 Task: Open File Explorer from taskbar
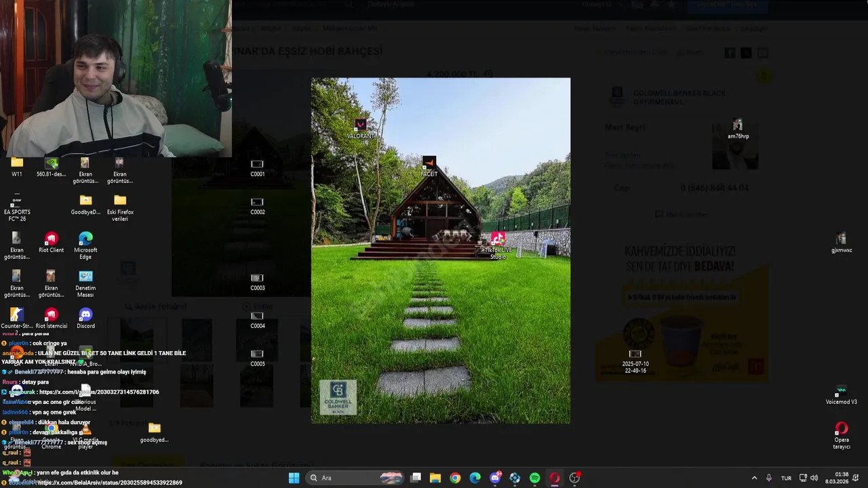435,478
